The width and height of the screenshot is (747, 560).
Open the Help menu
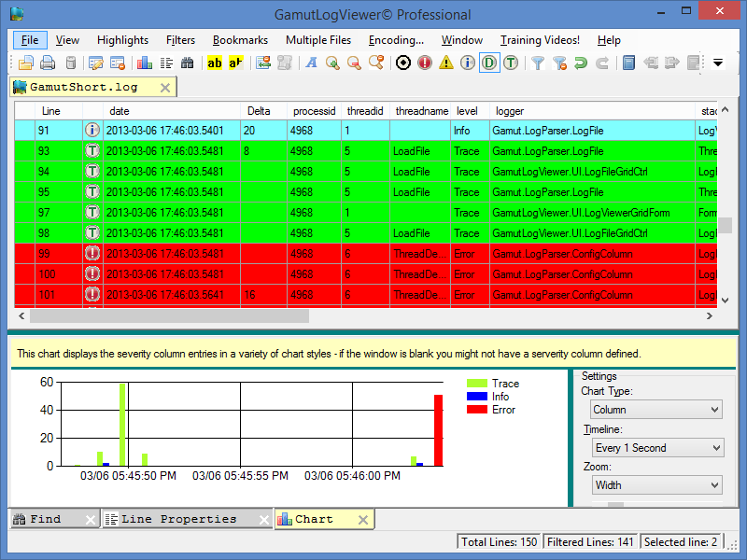pyautogui.click(x=609, y=40)
